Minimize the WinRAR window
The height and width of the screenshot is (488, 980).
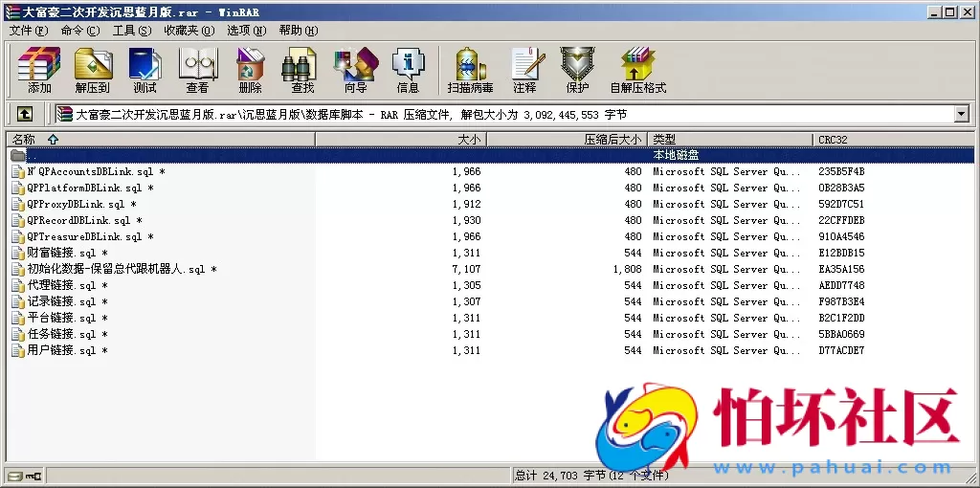[x=936, y=11]
